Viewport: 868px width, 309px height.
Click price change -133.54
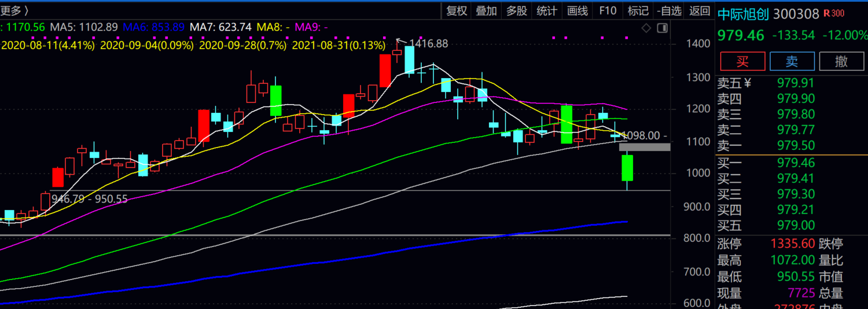794,35
